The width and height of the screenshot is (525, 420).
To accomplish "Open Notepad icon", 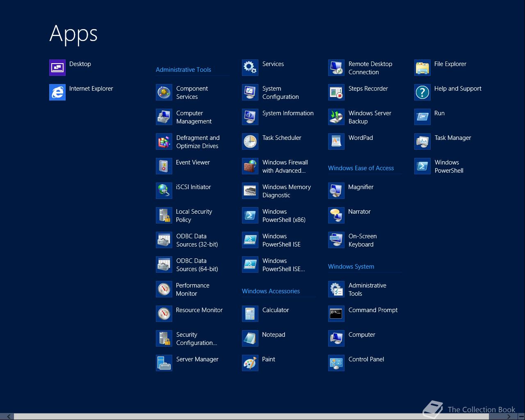I will 250,338.
